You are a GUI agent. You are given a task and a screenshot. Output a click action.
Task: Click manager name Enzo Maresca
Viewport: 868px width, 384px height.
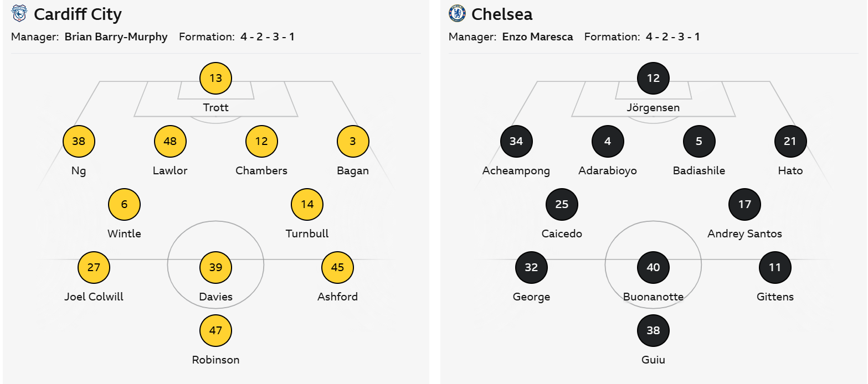(x=537, y=37)
